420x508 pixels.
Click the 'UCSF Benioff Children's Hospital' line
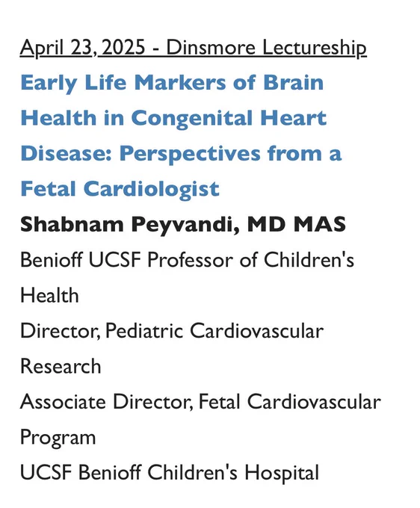coord(170,472)
